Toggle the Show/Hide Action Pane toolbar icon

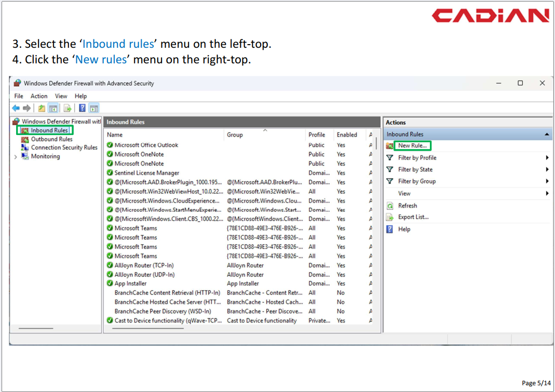coord(94,108)
